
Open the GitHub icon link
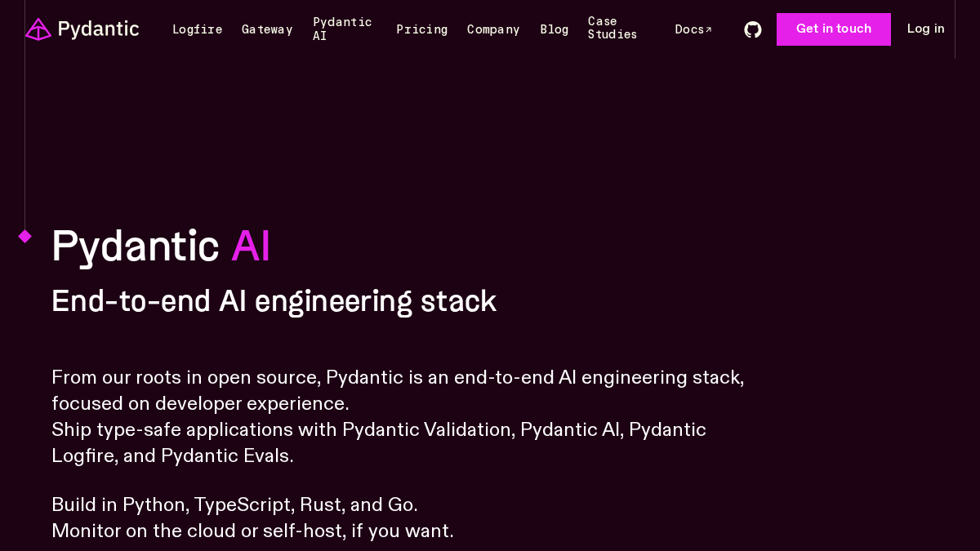point(753,29)
